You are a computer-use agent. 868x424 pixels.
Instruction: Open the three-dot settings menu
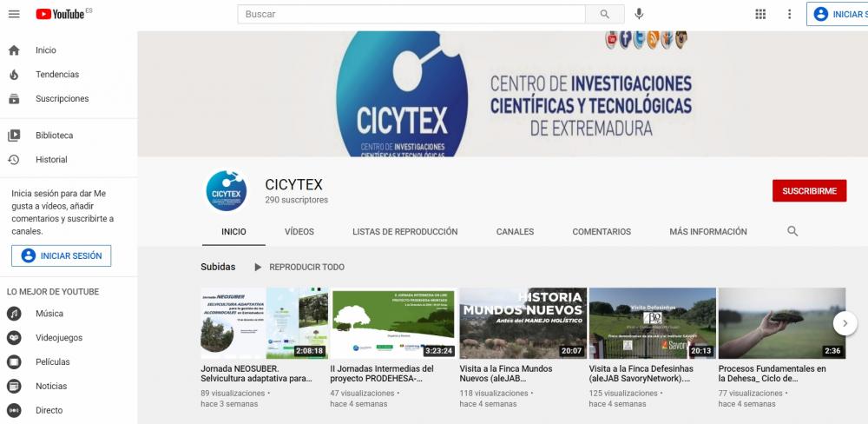[789, 15]
